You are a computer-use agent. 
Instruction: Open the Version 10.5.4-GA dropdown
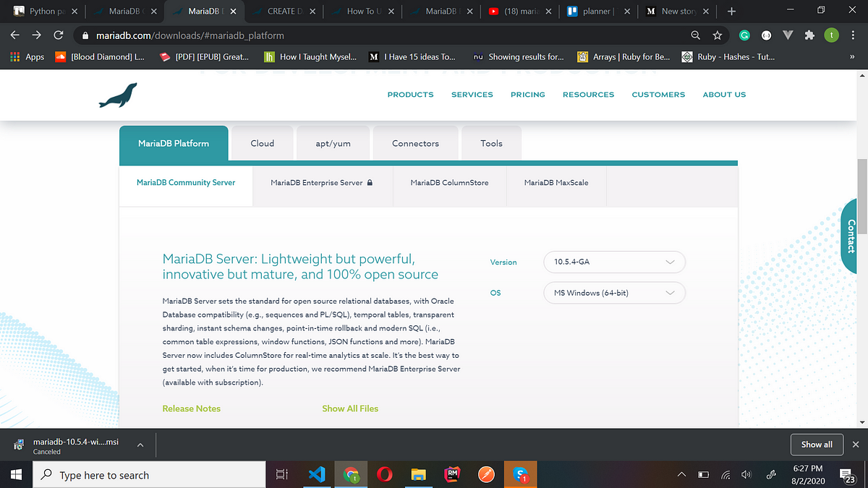click(614, 262)
